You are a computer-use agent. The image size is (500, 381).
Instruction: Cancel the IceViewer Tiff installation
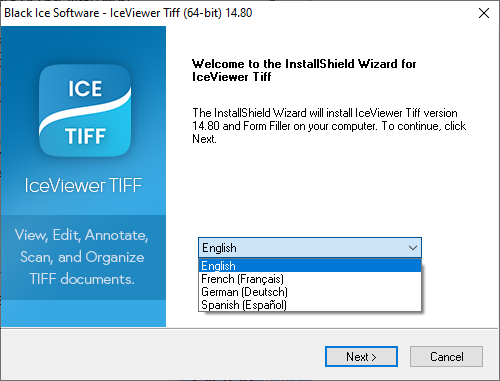point(446,356)
